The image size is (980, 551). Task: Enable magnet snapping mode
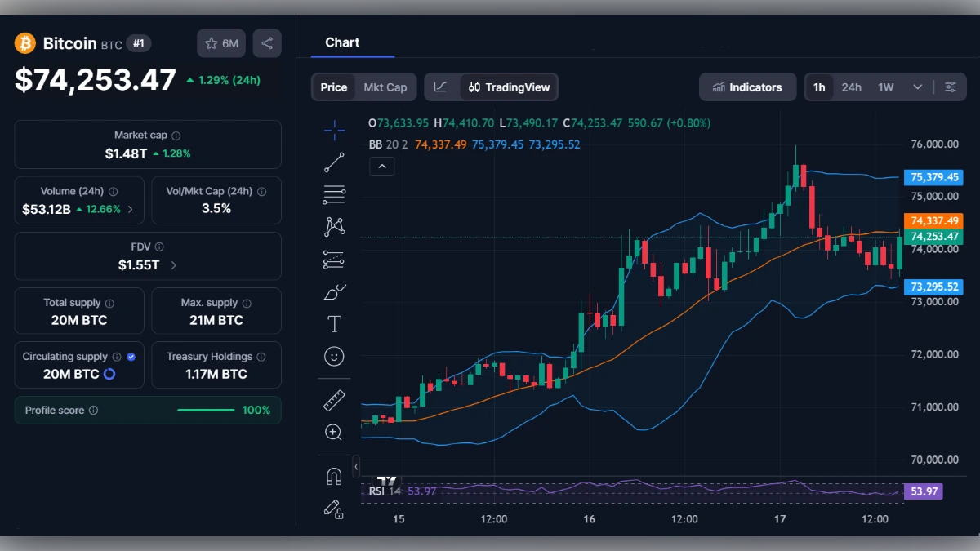pyautogui.click(x=334, y=475)
